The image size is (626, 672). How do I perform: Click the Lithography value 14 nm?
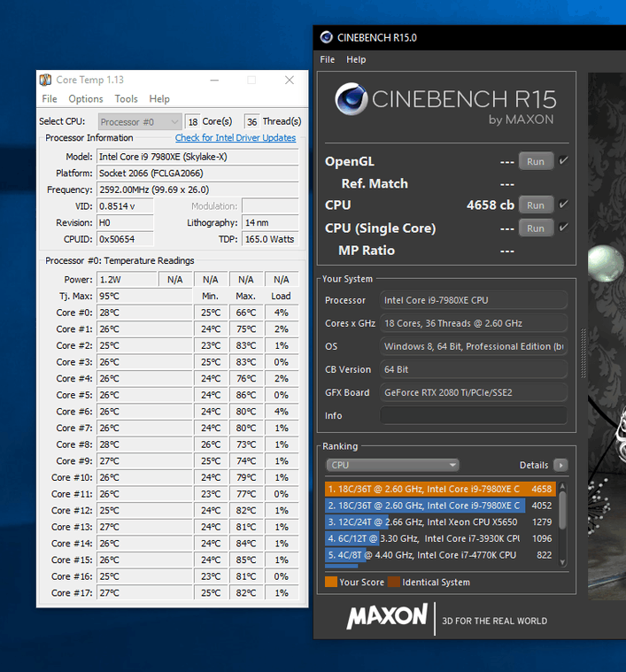tap(270, 223)
